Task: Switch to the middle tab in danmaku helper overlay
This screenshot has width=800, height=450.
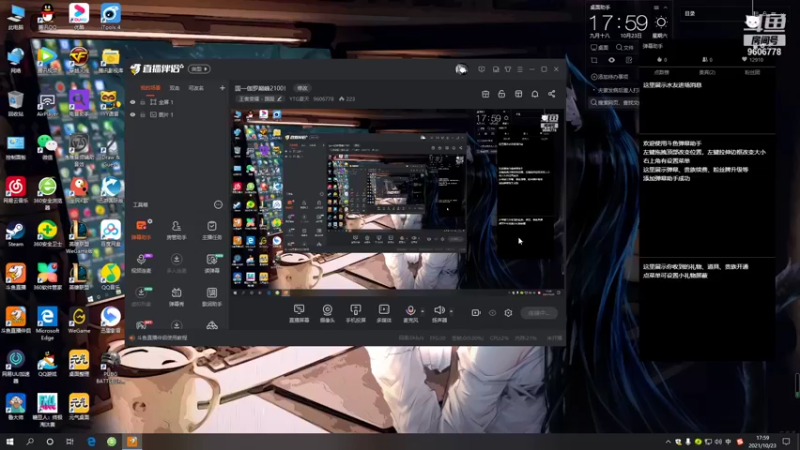Action: point(707,72)
